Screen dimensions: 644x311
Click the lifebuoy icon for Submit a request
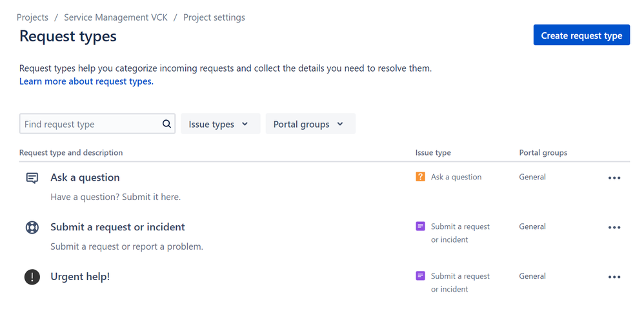[x=32, y=227]
